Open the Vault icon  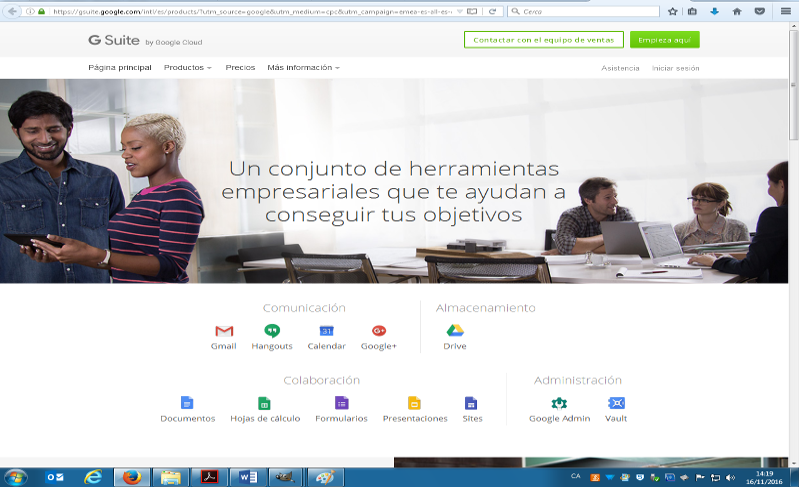616,403
